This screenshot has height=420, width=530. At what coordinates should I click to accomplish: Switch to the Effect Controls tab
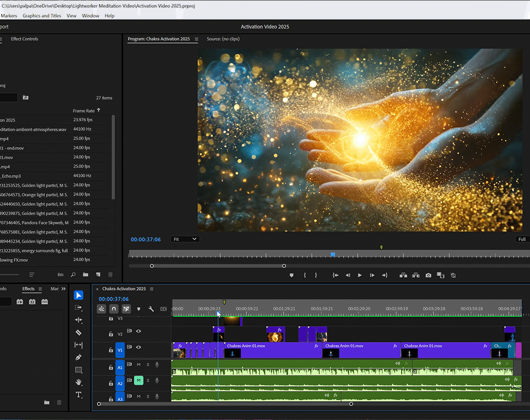(24, 39)
